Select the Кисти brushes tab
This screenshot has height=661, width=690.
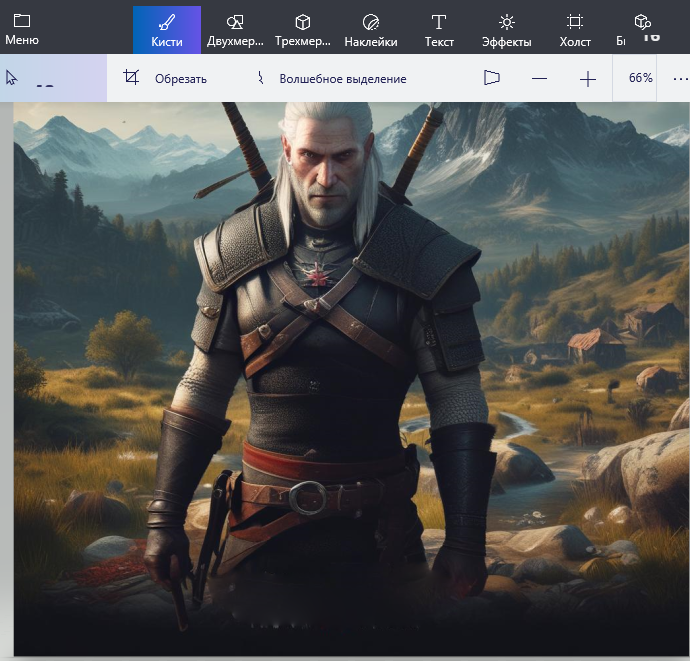pyautogui.click(x=167, y=30)
